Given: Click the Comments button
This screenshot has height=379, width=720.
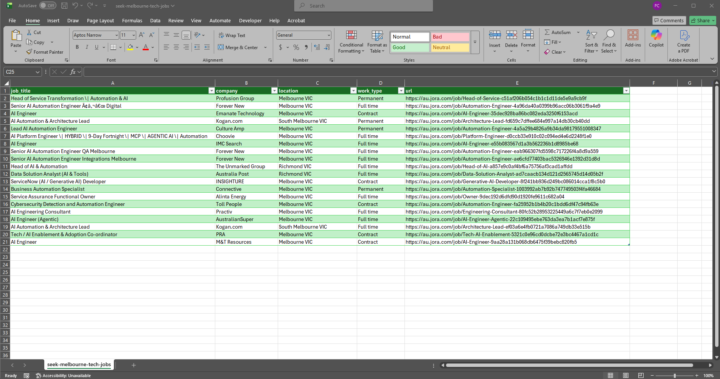Looking at the screenshot, I should click(x=669, y=21).
